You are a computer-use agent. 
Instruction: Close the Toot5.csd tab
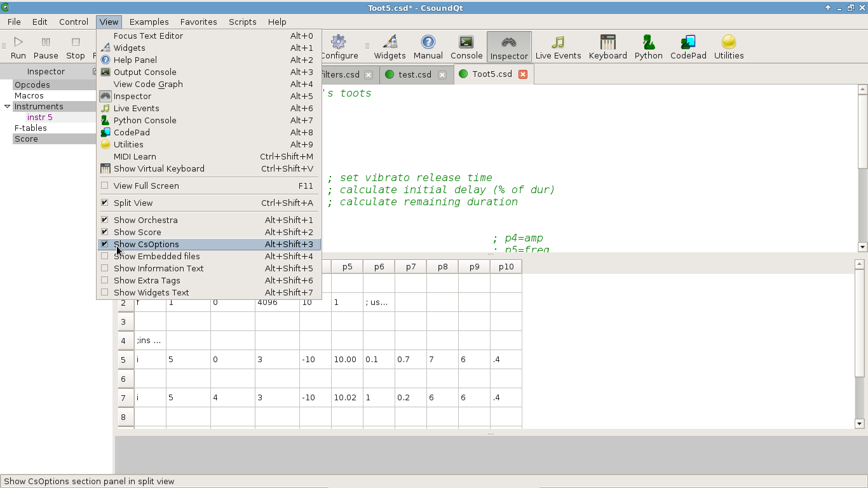click(x=523, y=74)
